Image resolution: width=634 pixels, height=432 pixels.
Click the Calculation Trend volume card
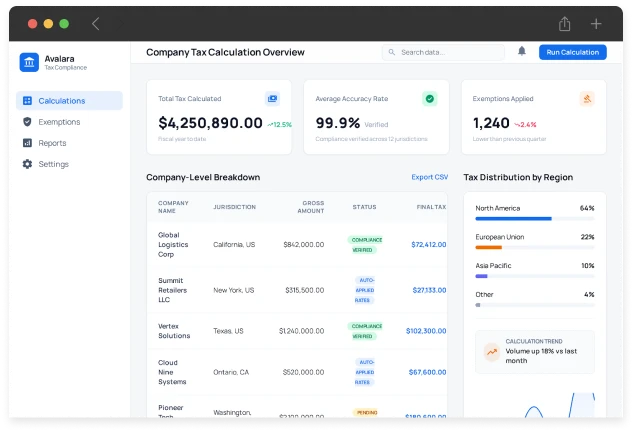pos(535,352)
